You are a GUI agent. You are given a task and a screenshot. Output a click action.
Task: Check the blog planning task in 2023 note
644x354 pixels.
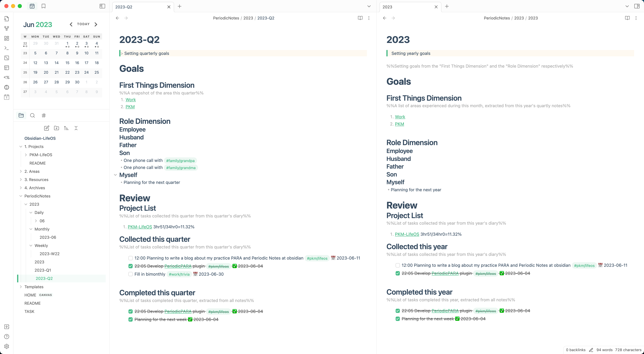click(x=397, y=265)
